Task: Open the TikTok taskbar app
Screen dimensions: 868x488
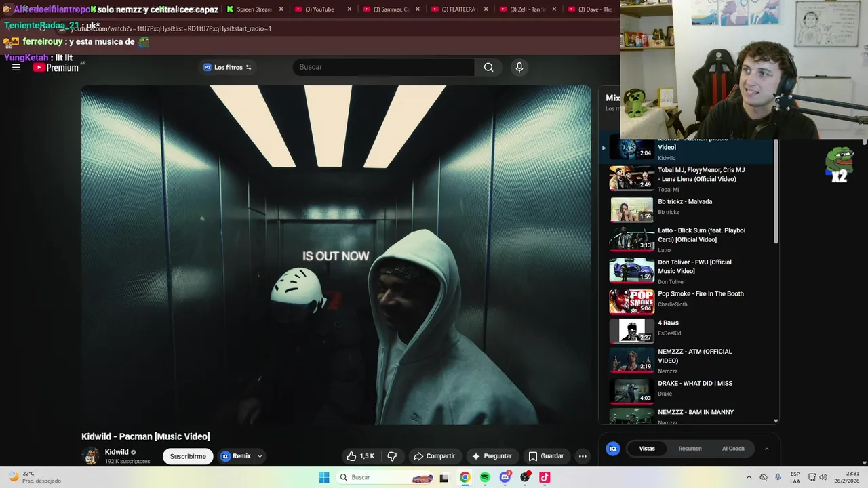Action: 545,477
